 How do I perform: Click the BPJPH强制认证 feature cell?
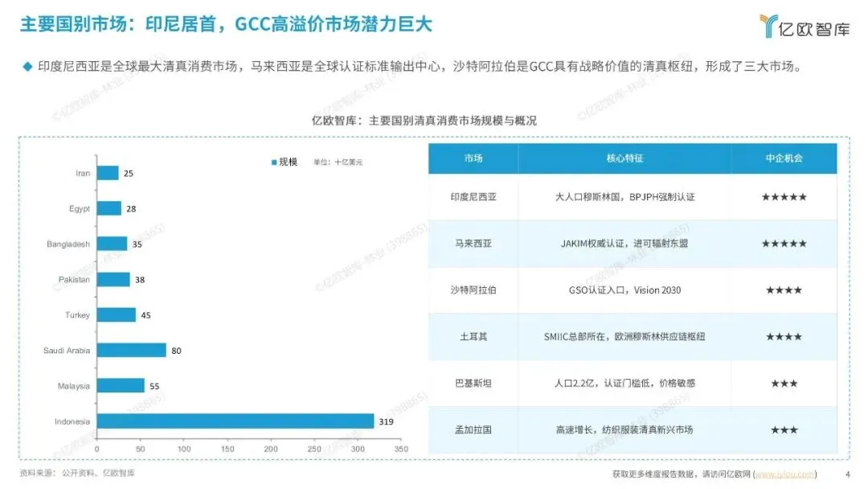coord(624,197)
